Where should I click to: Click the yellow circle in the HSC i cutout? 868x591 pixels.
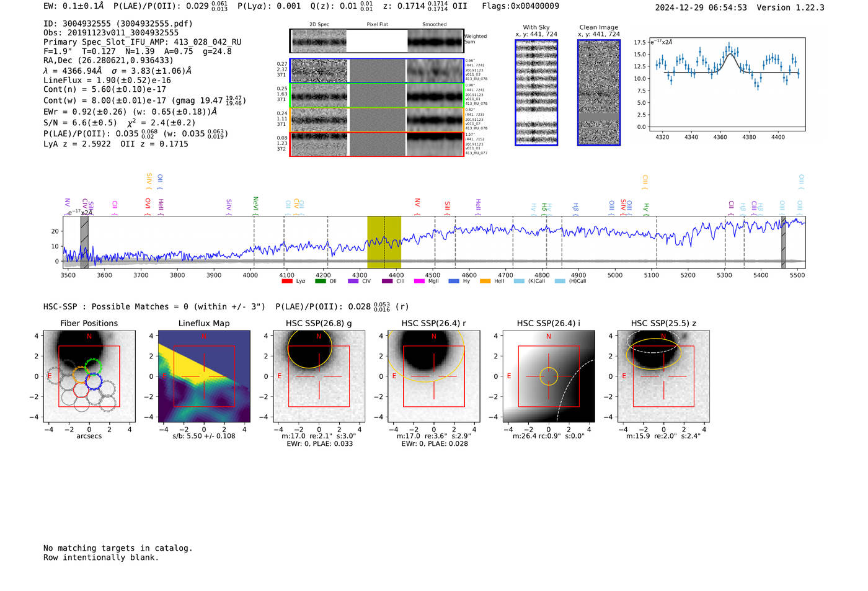click(x=549, y=376)
